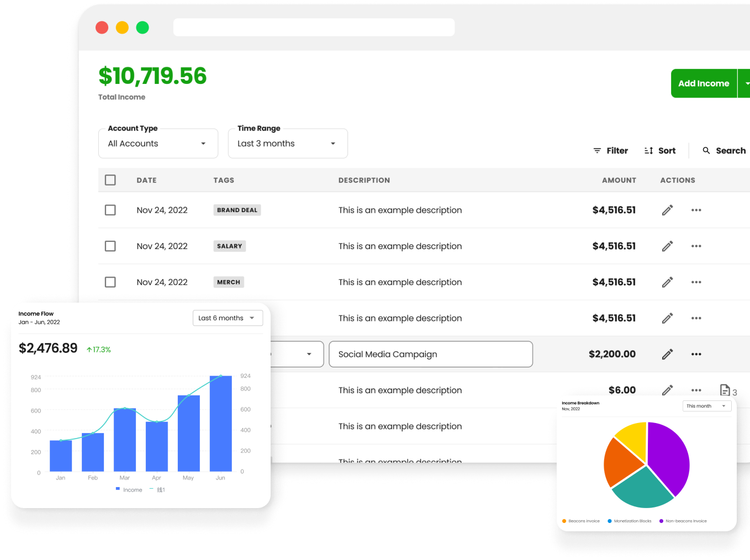Click the Date column header
The width and height of the screenshot is (750, 560).
[x=146, y=180]
